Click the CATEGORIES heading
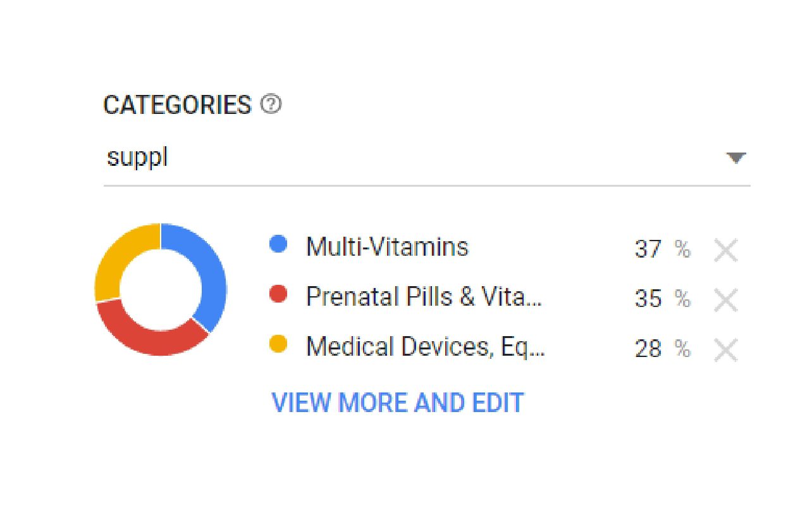This screenshot has width=812, height=526. click(x=178, y=105)
